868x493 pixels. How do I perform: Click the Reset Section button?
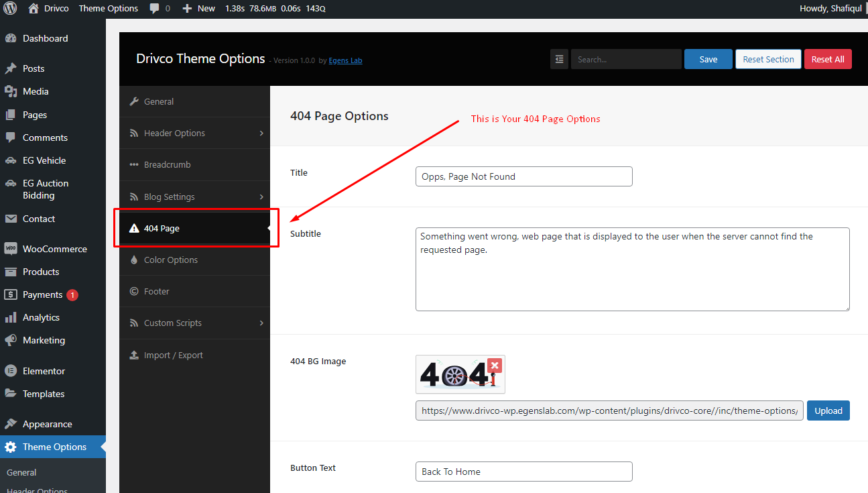point(768,59)
